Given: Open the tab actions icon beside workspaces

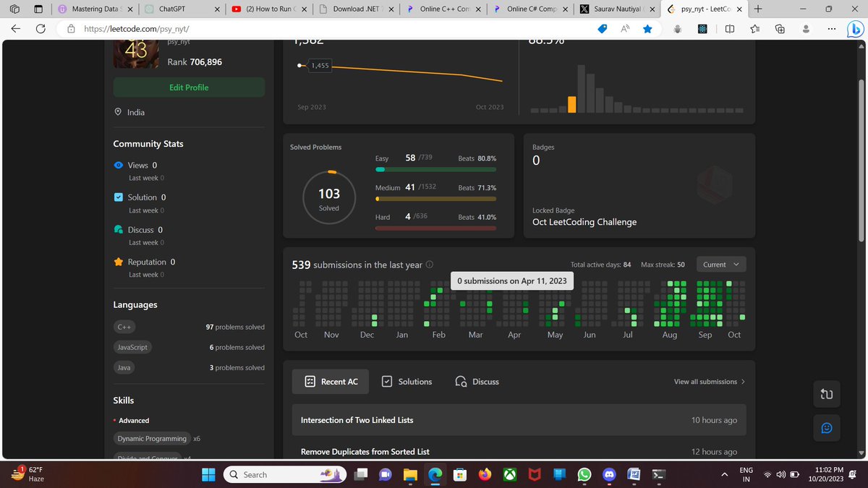Looking at the screenshot, I should (x=38, y=9).
